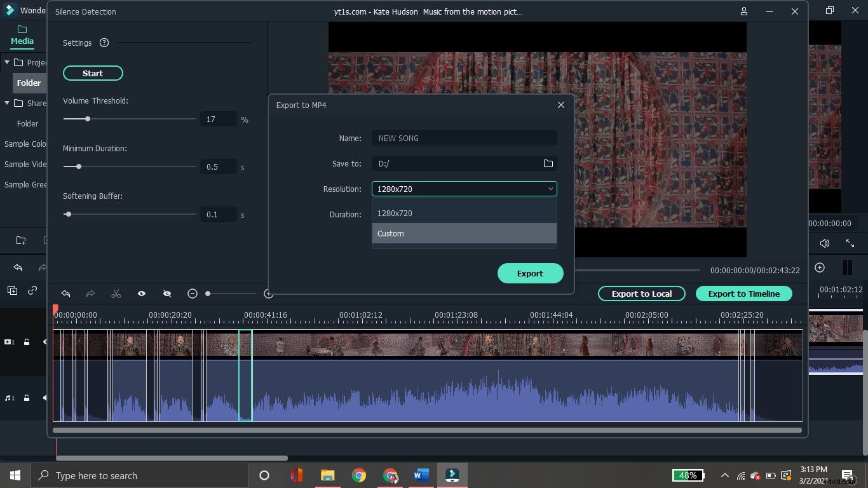Lock the video track V1
The height and width of the screenshot is (488, 868).
pyautogui.click(x=26, y=342)
